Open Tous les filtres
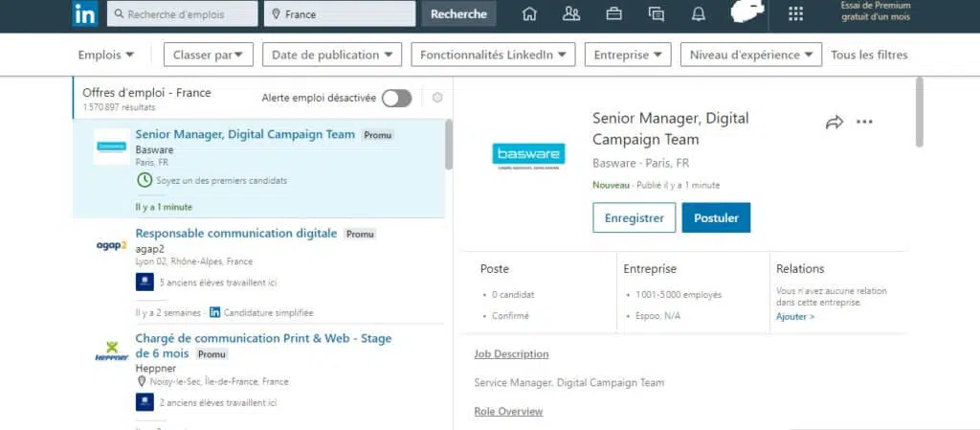The image size is (980, 430). coord(869,55)
